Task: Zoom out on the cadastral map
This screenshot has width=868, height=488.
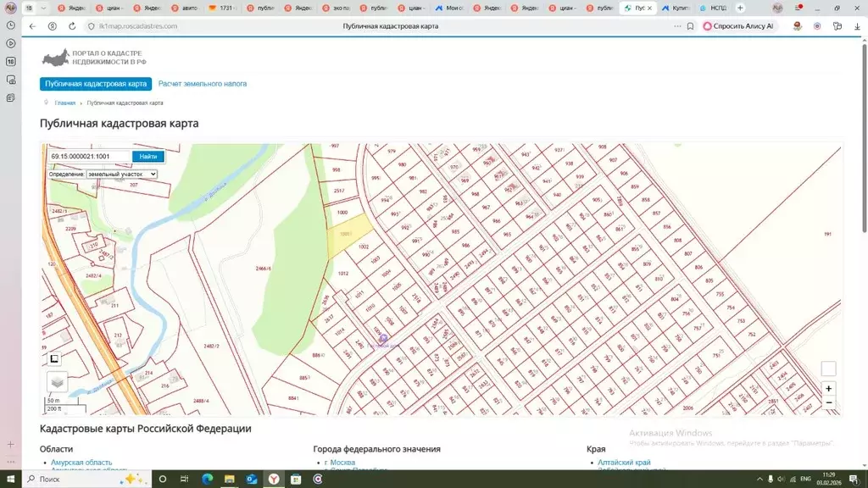Action: 828,402
